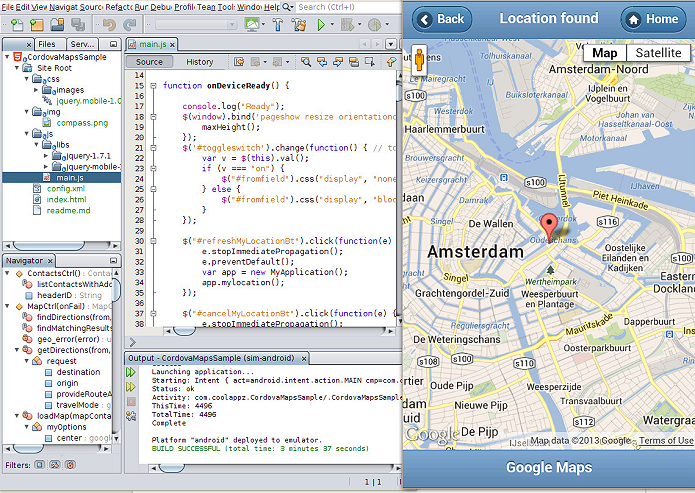Collapse the CordovaMapsSample project node

pyautogui.click(x=7, y=57)
